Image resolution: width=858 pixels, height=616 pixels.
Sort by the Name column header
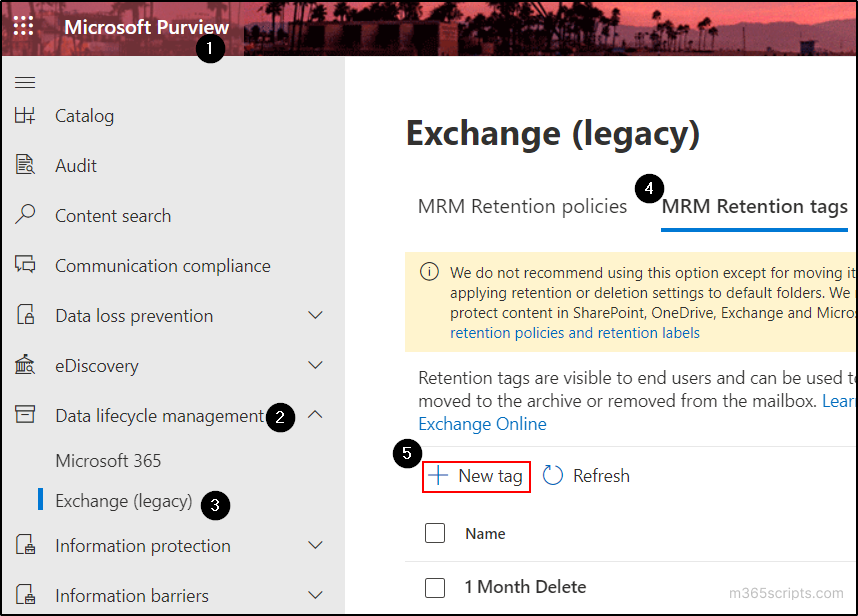click(485, 533)
